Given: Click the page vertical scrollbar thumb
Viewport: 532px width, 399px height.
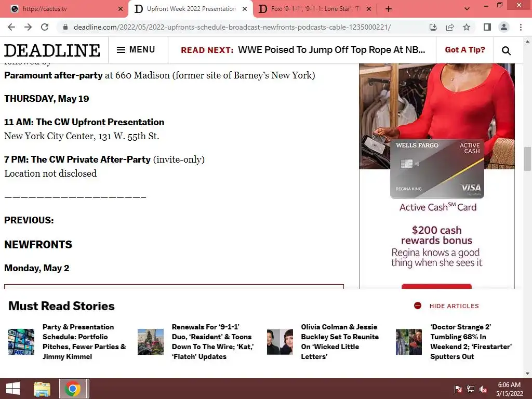Looking at the screenshot, I should [527, 158].
